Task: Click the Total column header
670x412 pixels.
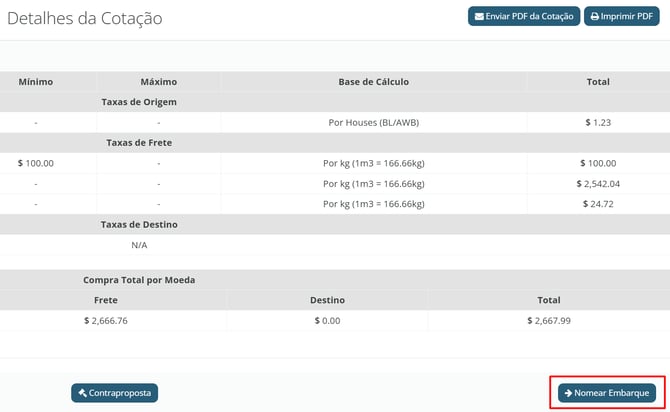Action: [597, 81]
